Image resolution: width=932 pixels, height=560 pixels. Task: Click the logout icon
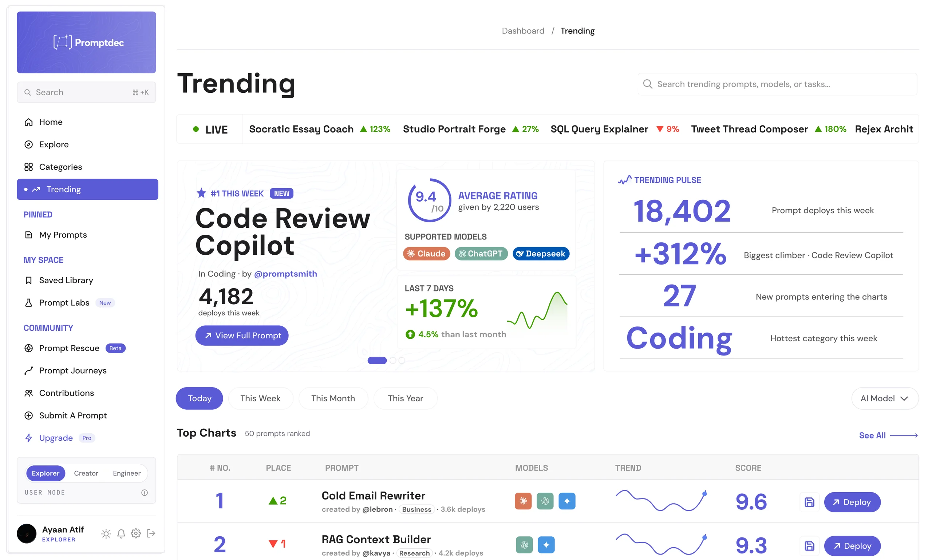coord(151,533)
